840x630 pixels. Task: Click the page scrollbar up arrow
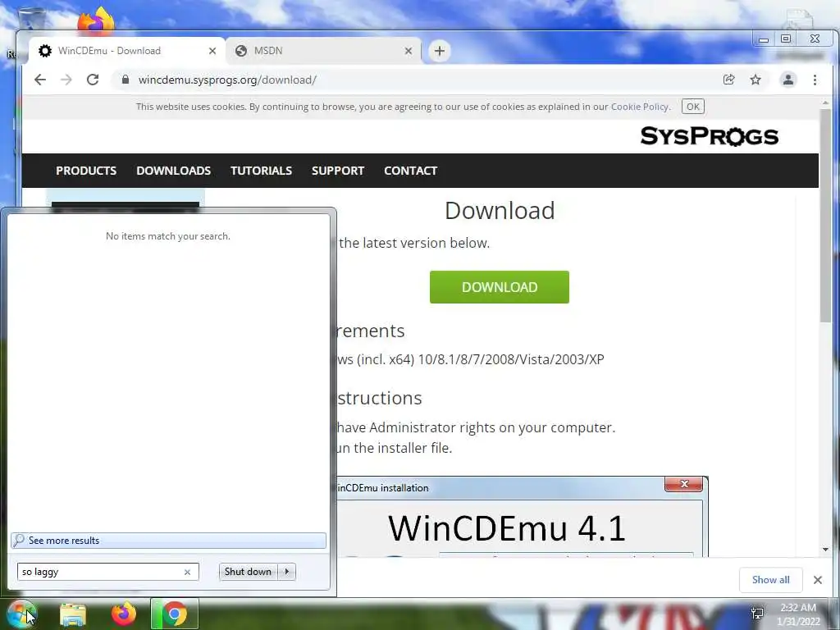click(825, 103)
